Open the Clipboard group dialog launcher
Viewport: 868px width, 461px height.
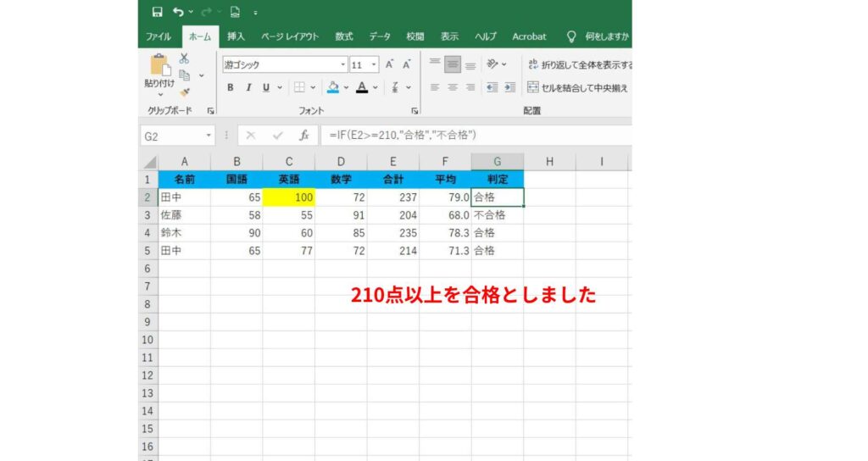210,111
